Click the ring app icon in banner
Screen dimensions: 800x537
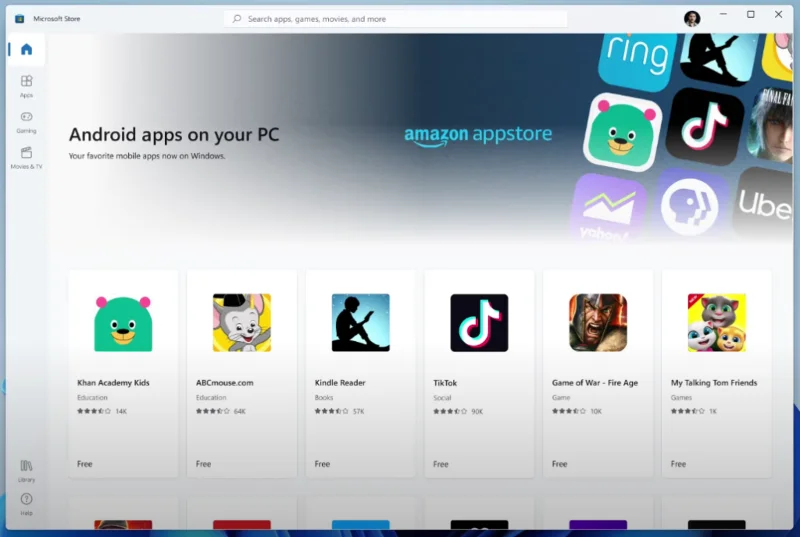635,54
